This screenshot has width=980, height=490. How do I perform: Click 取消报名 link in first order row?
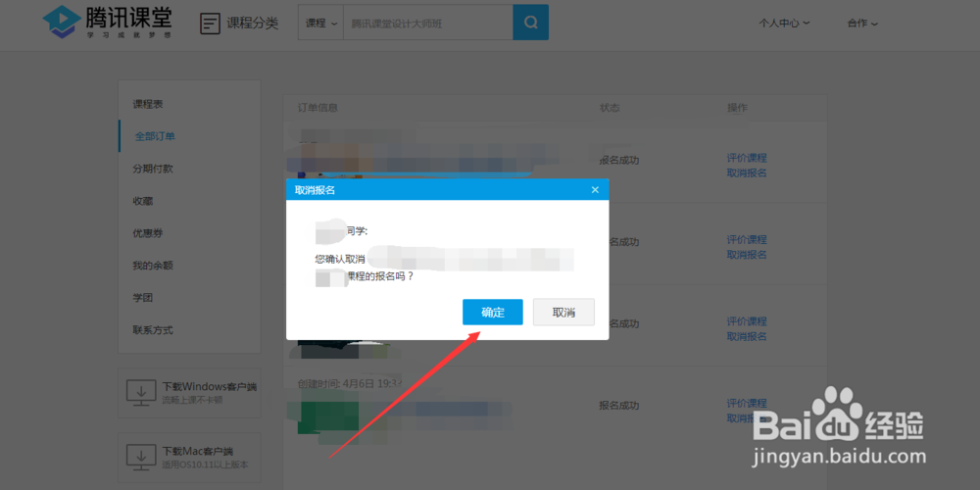click(747, 173)
